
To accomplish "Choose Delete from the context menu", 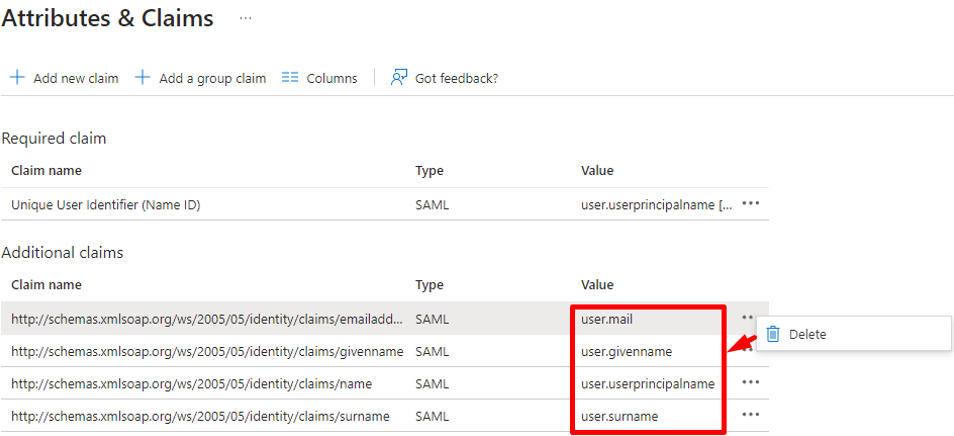I will (807, 334).
